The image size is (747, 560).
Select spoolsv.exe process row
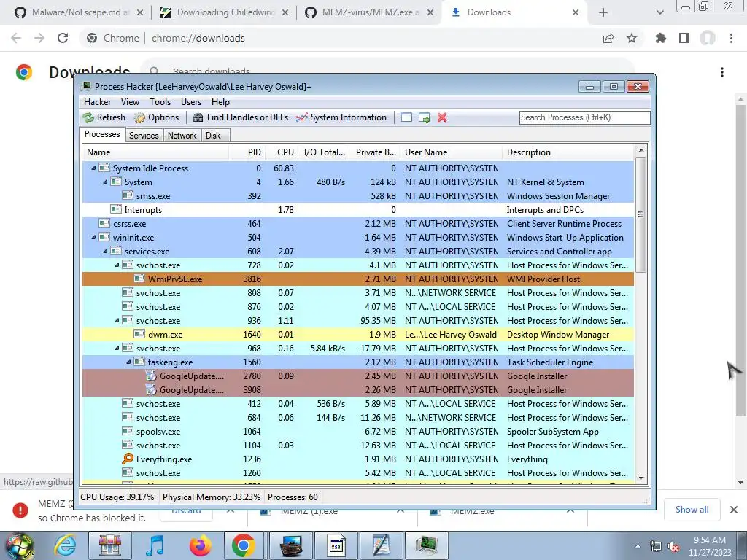pos(357,432)
